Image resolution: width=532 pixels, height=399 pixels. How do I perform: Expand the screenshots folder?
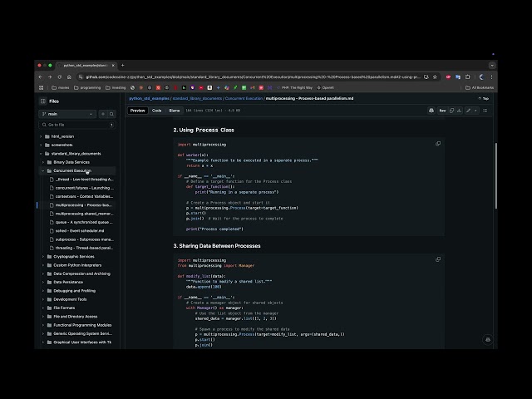click(x=41, y=145)
